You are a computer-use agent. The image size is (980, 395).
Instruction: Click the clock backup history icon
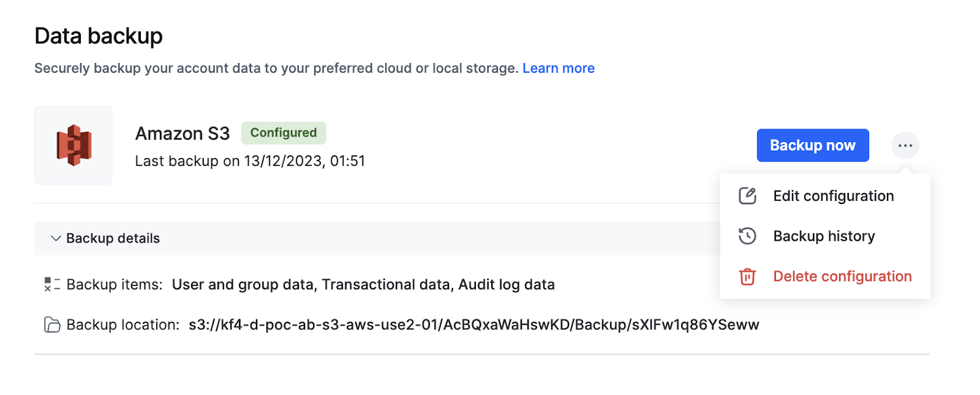coord(747,236)
